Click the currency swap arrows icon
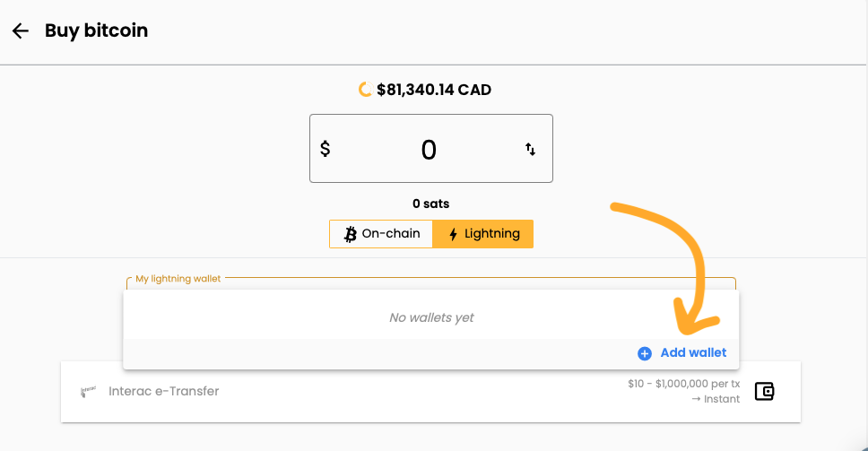Screen dimensions: 868x451 (530, 149)
